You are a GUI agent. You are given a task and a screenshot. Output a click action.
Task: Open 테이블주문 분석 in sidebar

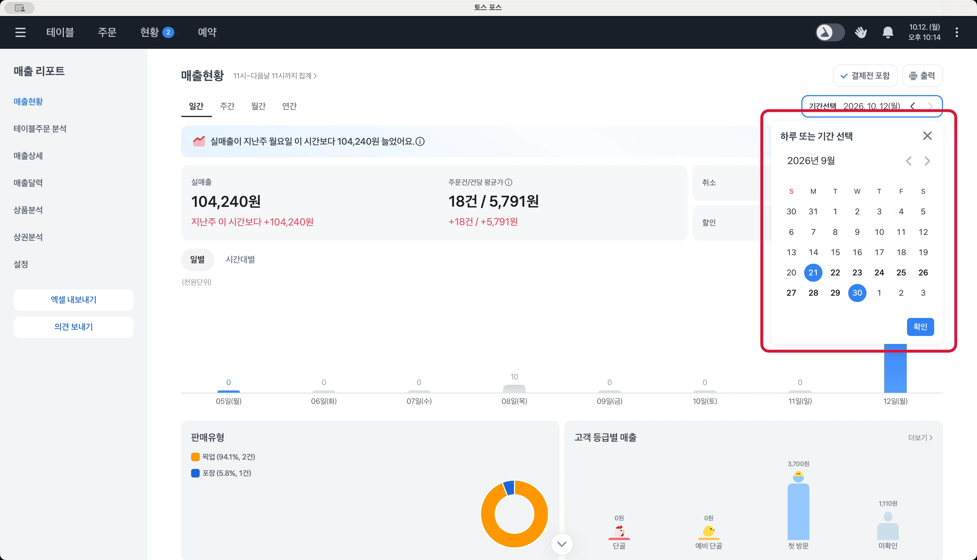click(x=40, y=128)
